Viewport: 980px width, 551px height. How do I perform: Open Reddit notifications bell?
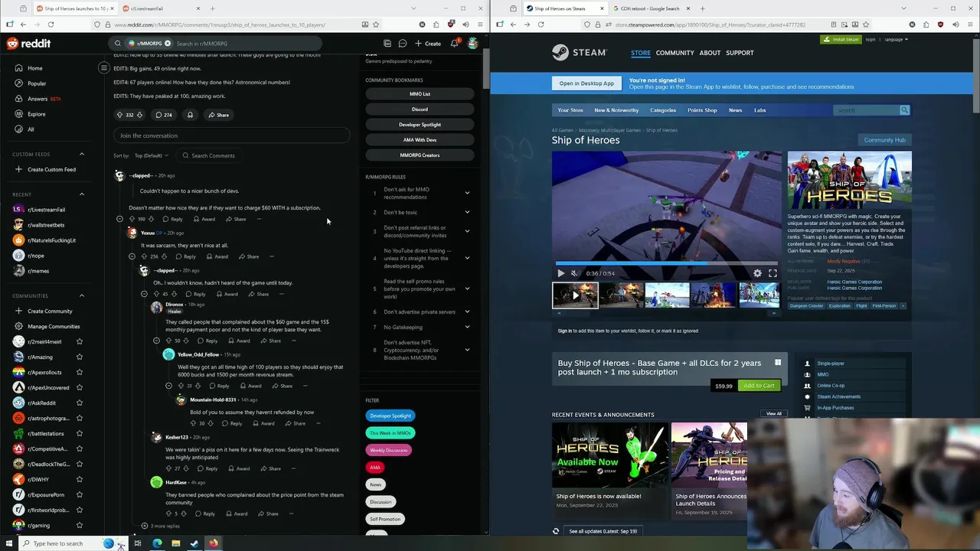pyautogui.click(x=454, y=44)
